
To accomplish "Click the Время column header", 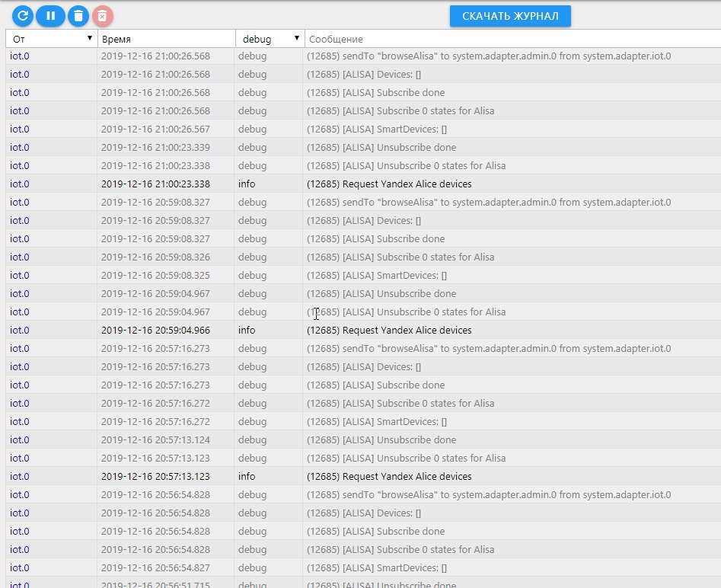I will tap(166, 39).
